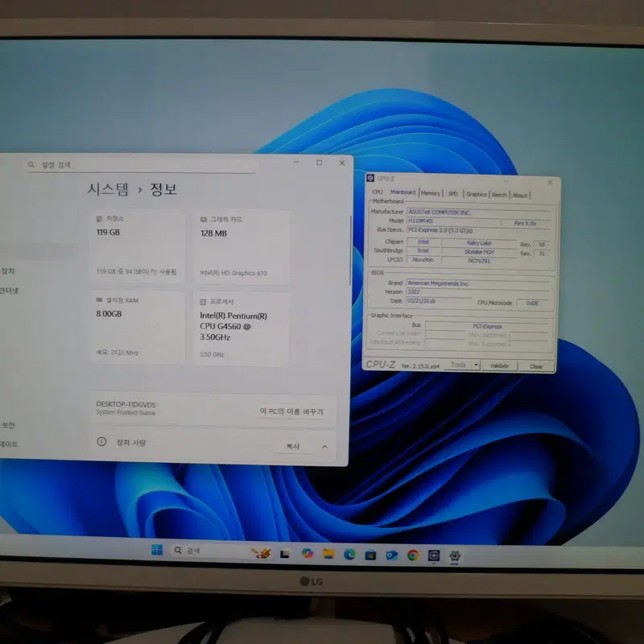Switch to the Graphics tab in CPU-Z
This screenshot has height=644, width=644.
[x=476, y=194]
